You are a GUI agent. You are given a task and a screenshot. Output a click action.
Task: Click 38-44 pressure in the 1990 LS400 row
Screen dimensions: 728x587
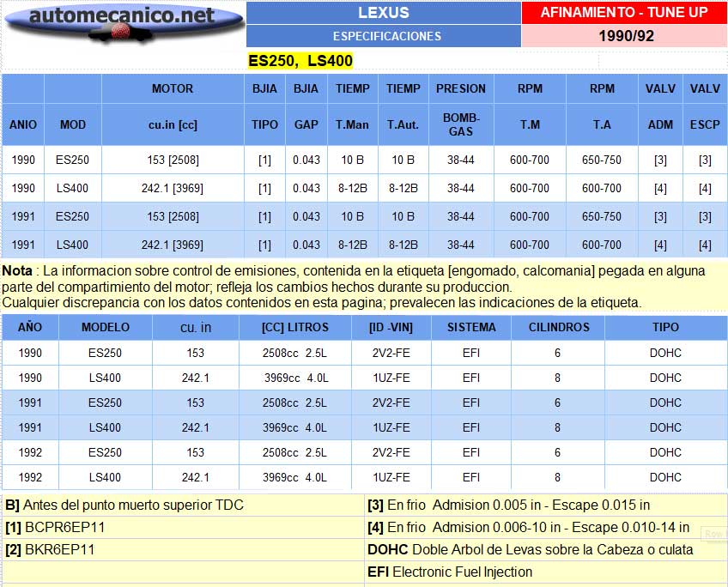(x=460, y=189)
